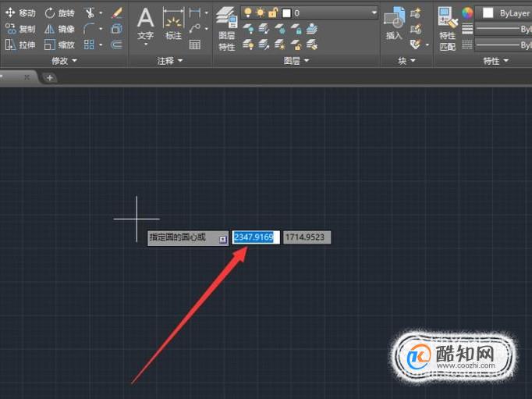
Task: Click the layer 0 white color swatch
Action: (287, 13)
